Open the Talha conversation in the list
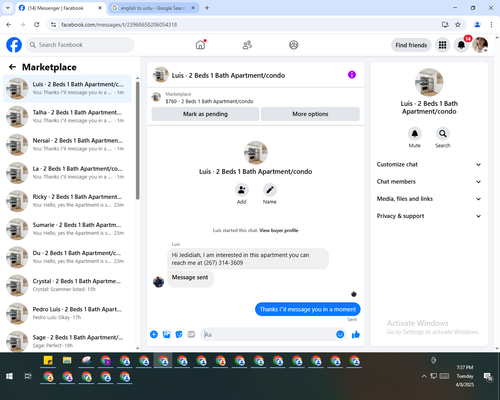This screenshot has width=500, height=400. coord(67,116)
